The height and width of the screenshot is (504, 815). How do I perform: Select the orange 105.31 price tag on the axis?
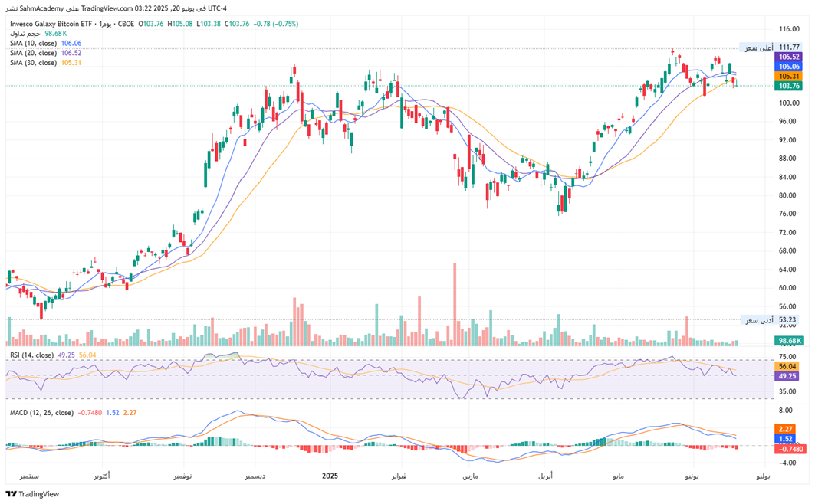tap(788, 77)
